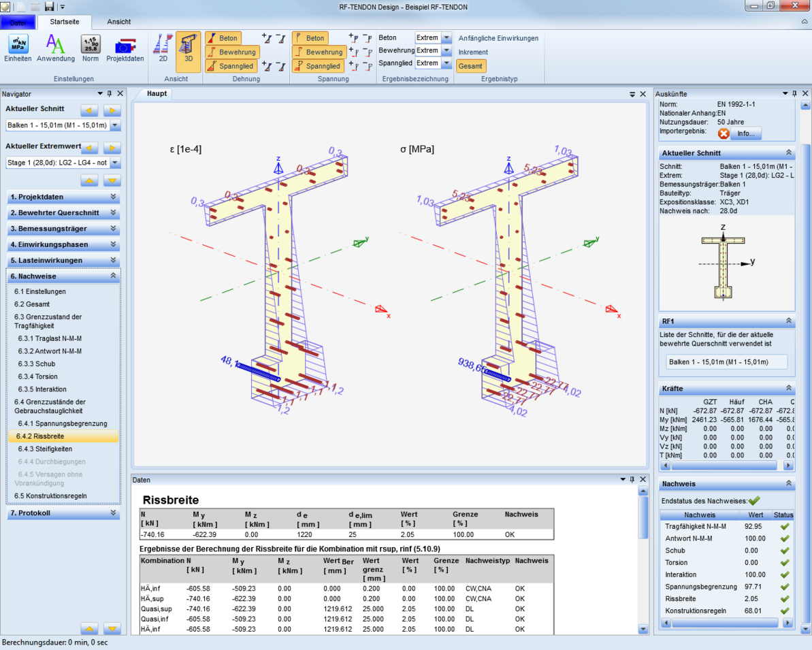812x650 pixels.
Task: Switch to the Ansicht ribbon tab
Action: [x=118, y=21]
